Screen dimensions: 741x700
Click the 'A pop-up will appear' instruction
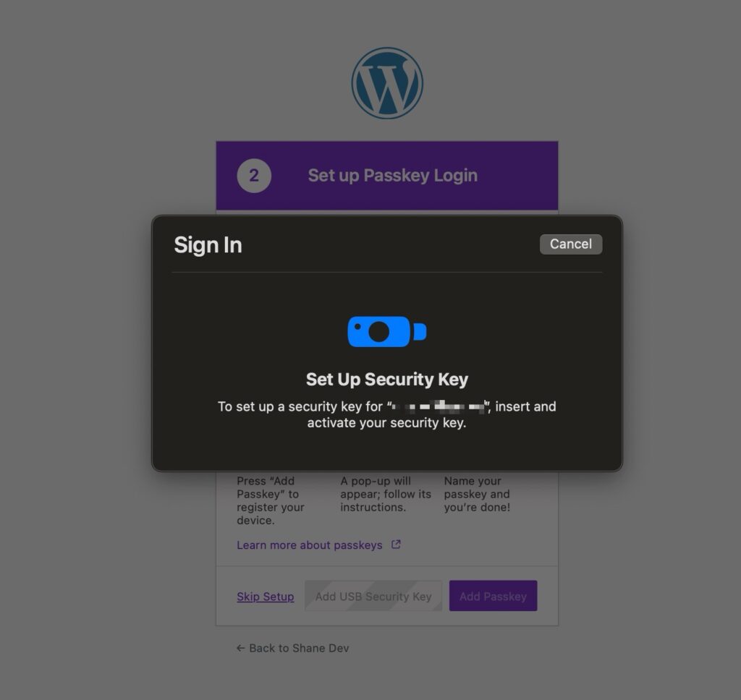(x=386, y=494)
